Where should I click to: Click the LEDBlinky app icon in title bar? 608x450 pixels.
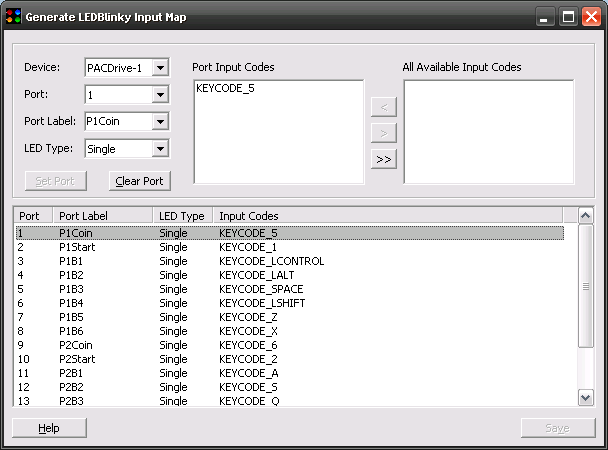coord(13,17)
